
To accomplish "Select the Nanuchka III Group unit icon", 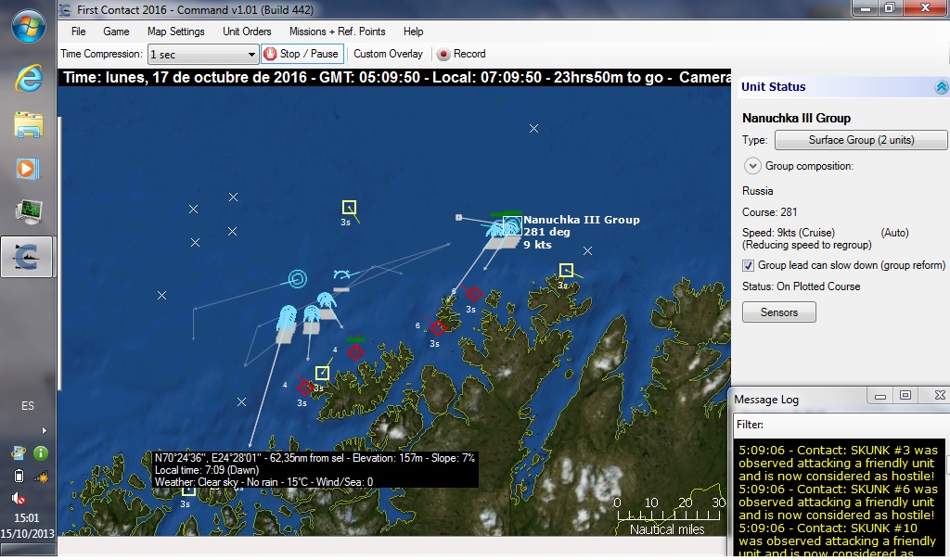I will pos(512,226).
